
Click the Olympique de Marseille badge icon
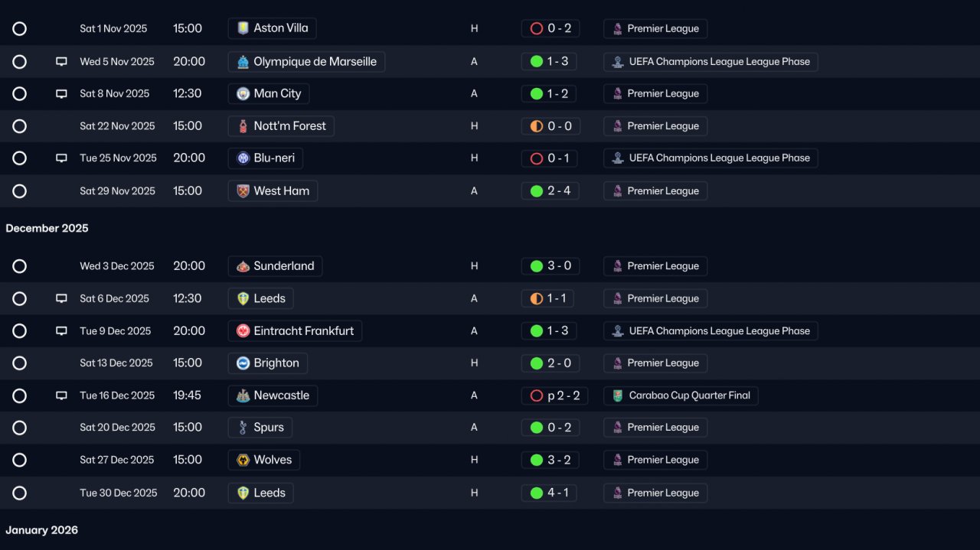pos(243,62)
